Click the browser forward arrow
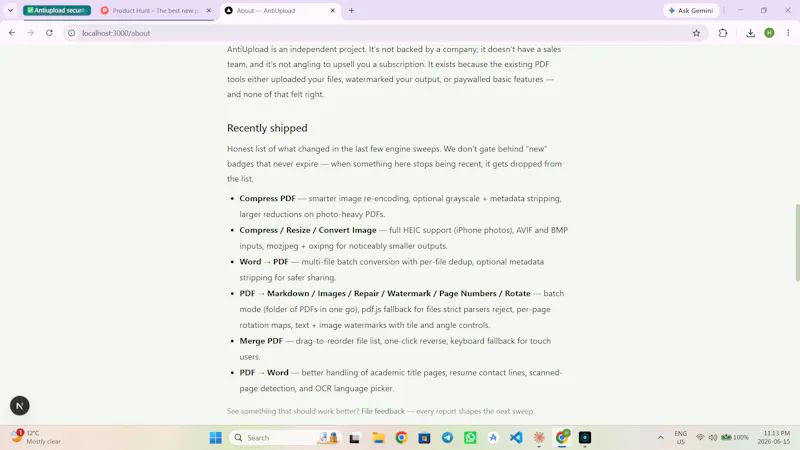This screenshot has height=450, width=800. 31,33
